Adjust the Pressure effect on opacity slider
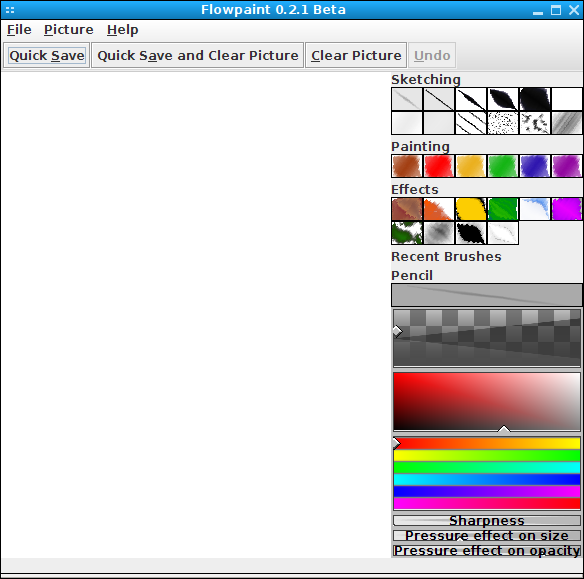Viewport: 584px width, 579px height. (x=487, y=550)
